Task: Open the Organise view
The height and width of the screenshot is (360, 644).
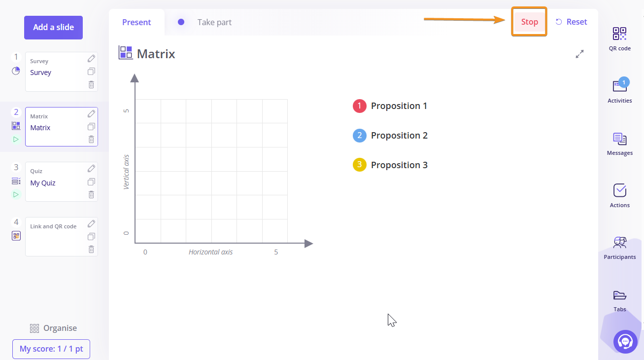Action: pos(53,328)
